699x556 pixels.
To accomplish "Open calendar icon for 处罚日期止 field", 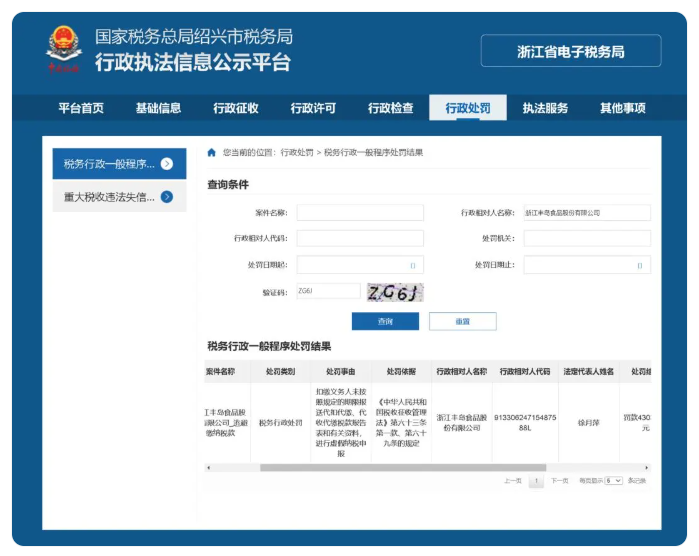I will pos(640,265).
